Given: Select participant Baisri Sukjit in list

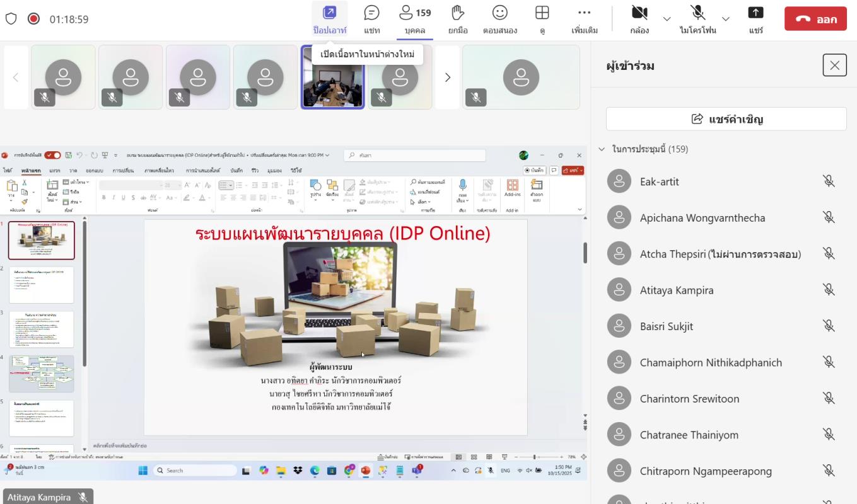Looking at the screenshot, I should coord(667,326).
